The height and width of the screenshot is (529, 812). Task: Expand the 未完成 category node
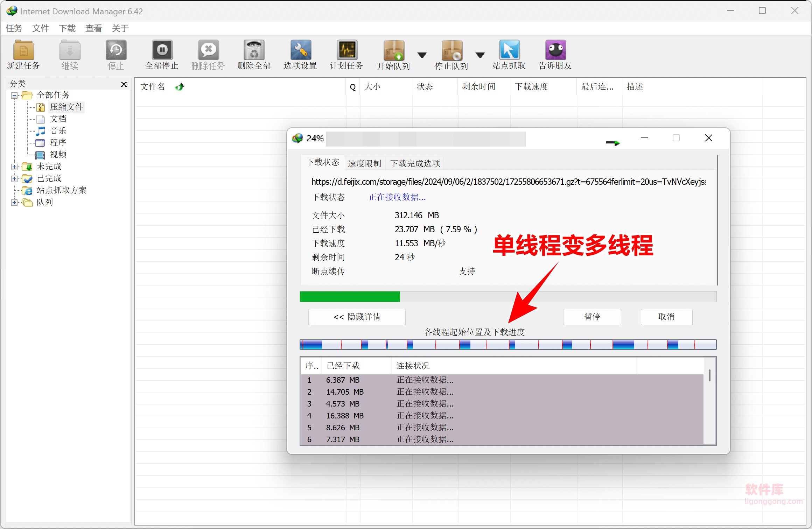14,167
